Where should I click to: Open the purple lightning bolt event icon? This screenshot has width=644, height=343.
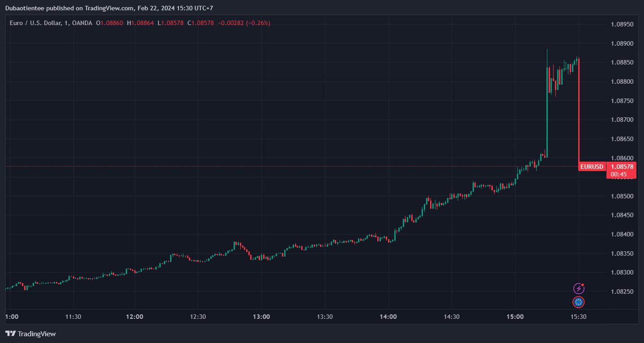point(579,289)
